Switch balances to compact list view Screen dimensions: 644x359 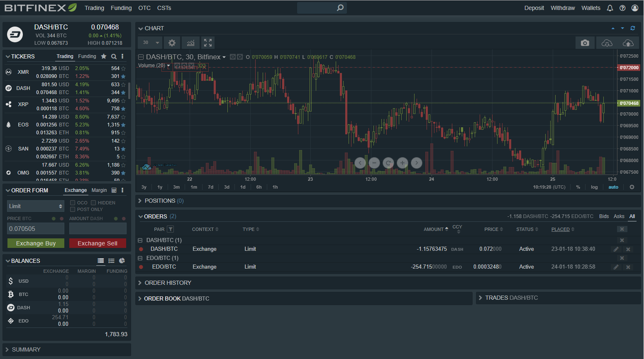point(111,261)
